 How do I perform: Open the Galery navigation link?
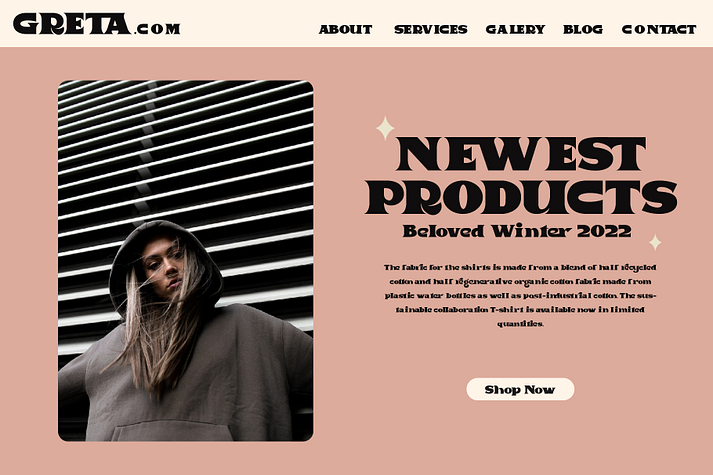click(x=515, y=30)
